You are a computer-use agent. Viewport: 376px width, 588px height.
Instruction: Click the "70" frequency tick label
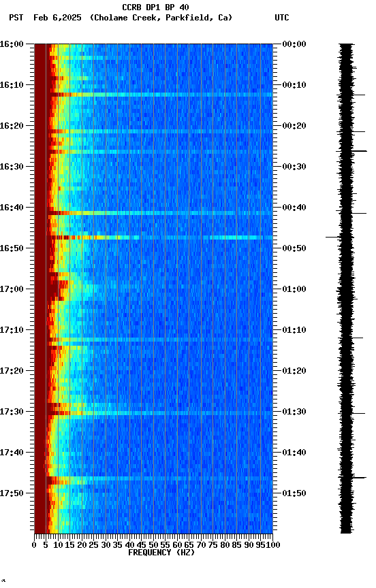coord(201,545)
